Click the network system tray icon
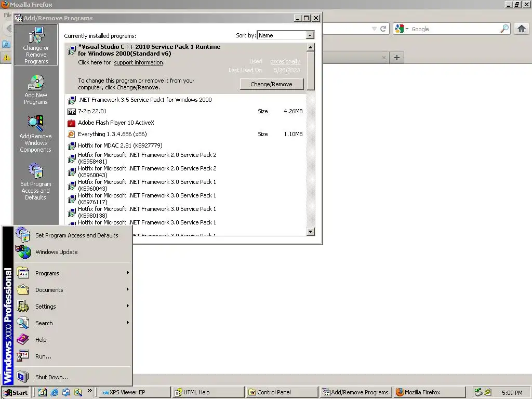Image resolution: width=532 pixels, height=399 pixels. point(478,392)
